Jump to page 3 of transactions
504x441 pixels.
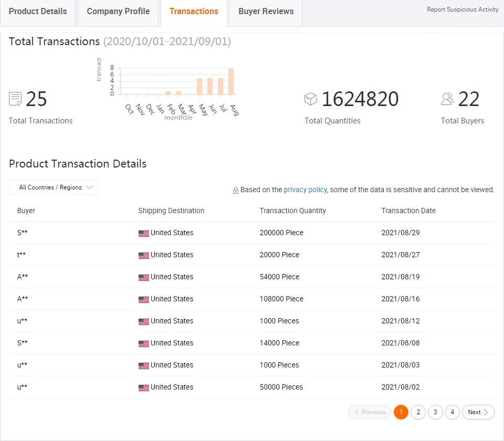coord(435,412)
